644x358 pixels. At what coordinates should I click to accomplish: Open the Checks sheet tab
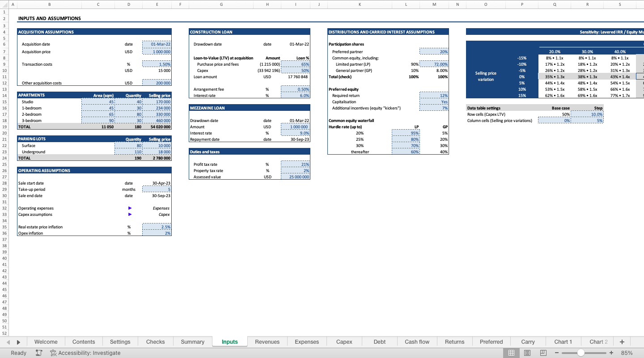[x=156, y=342]
